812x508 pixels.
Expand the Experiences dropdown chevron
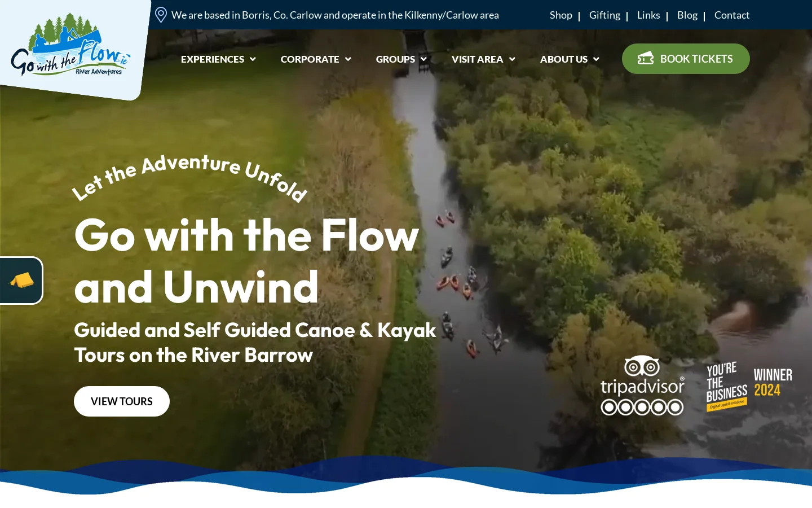tap(253, 59)
